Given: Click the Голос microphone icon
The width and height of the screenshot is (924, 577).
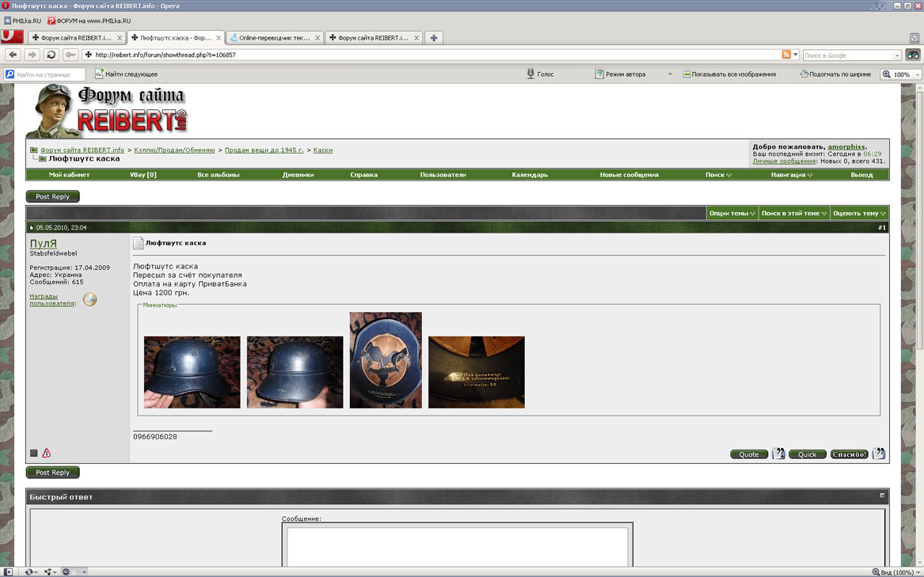Looking at the screenshot, I should (x=530, y=74).
